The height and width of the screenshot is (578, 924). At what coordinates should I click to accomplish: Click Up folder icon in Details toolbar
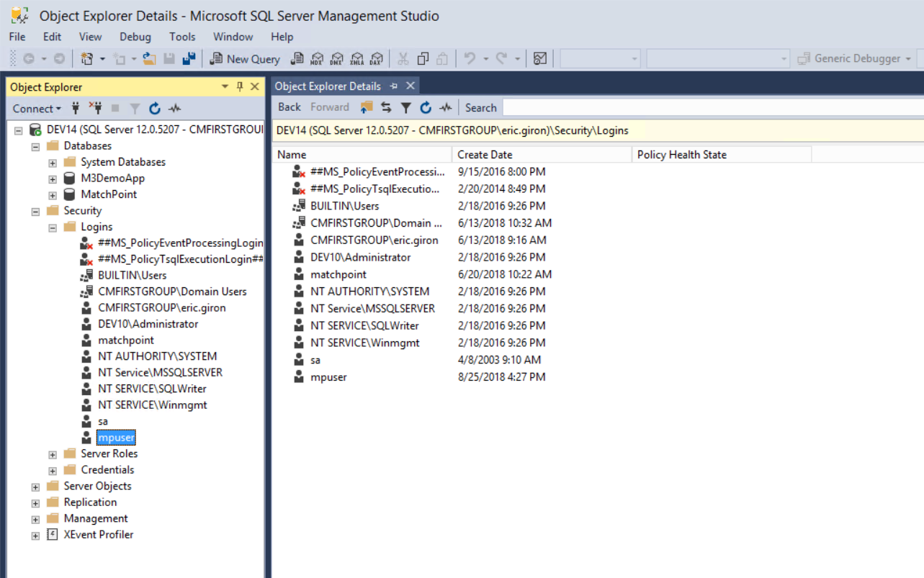(367, 107)
